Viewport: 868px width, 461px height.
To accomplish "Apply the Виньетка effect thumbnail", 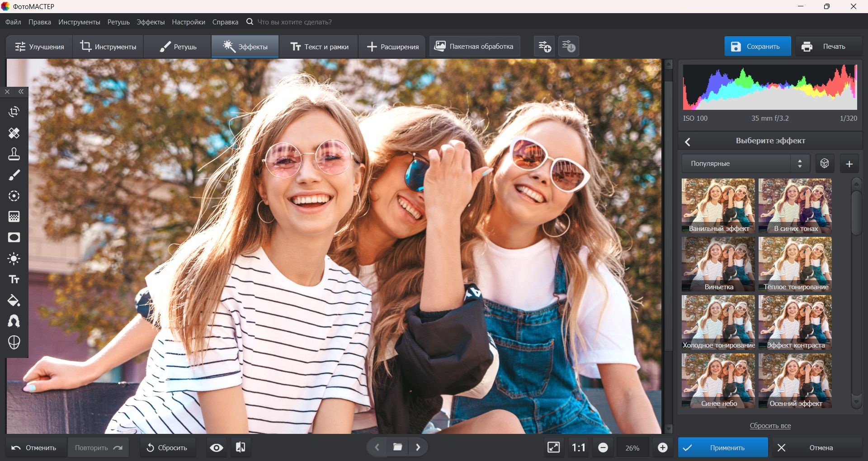I will [x=718, y=264].
